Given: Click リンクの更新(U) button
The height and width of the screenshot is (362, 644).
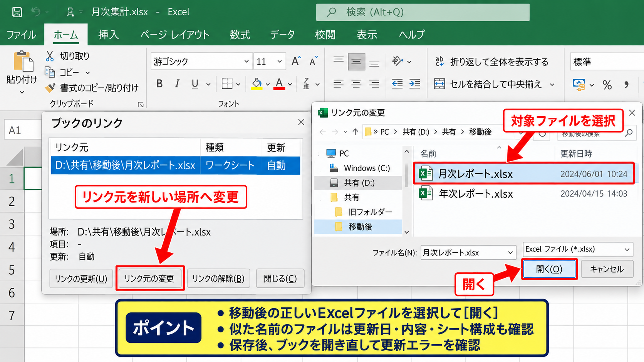Looking at the screenshot, I should coord(81,279).
